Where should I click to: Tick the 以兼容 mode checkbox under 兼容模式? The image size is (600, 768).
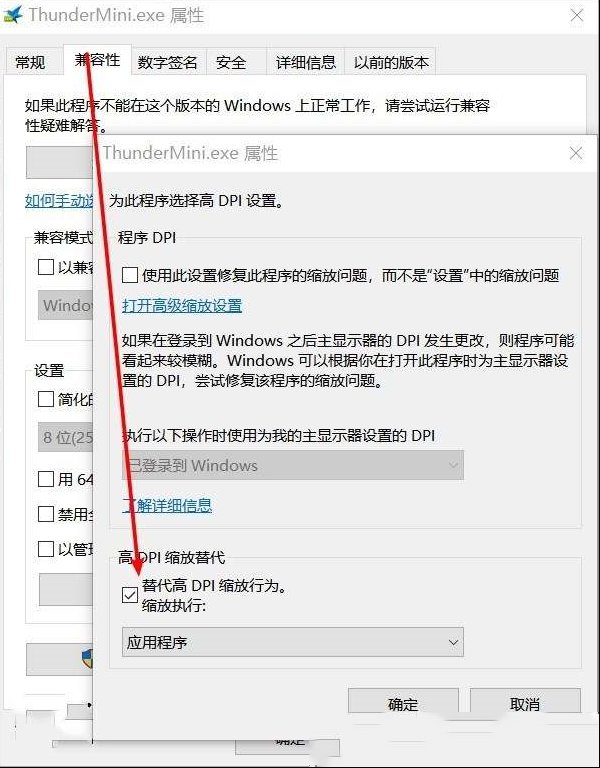click(x=46, y=267)
